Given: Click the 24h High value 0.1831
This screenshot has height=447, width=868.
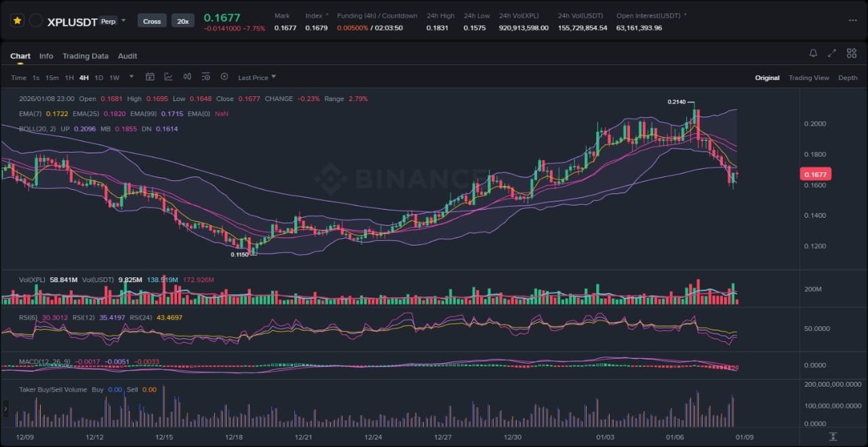Looking at the screenshot, I should click(437, 28).
